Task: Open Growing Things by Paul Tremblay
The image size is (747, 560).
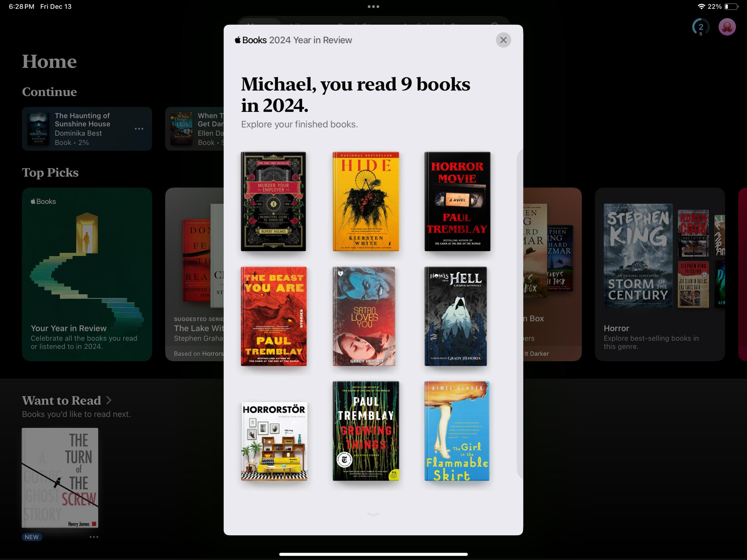Action: (x=366, y=431)
